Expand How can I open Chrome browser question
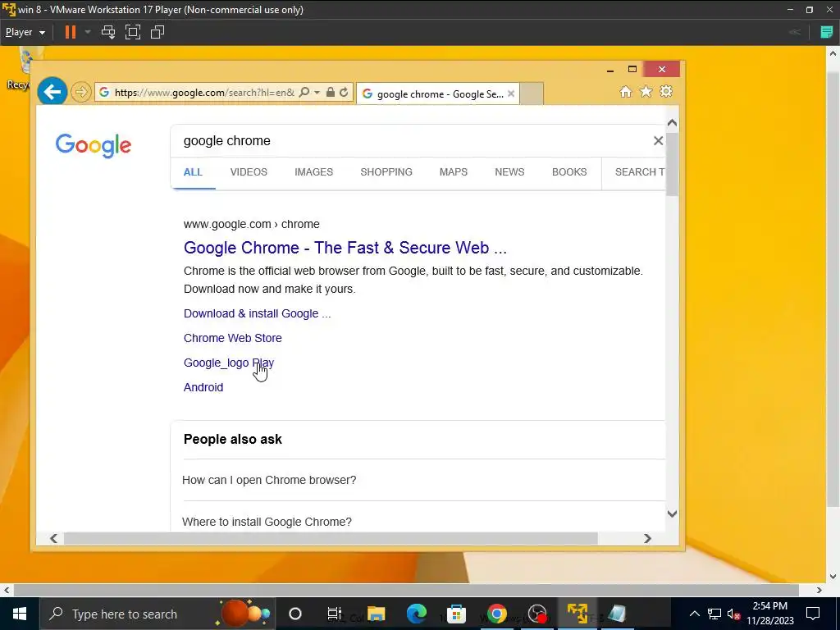Viewport: 840px width, 630px height. (x=269, y=480)
